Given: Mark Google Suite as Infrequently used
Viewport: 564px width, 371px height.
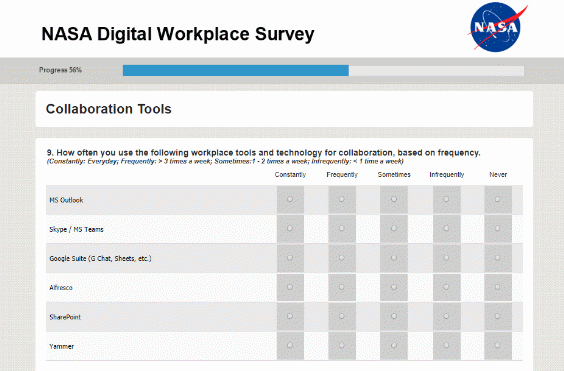Looking at the screenshot, I should (446, 258).
